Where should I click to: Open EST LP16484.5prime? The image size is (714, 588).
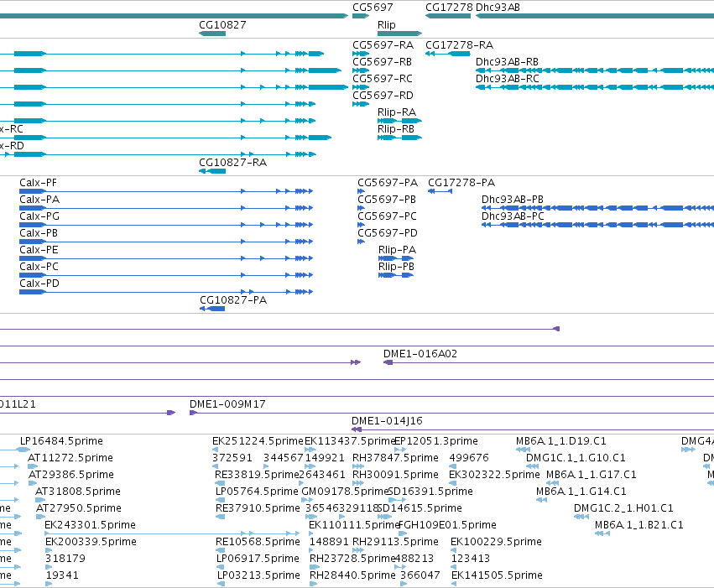61,441
